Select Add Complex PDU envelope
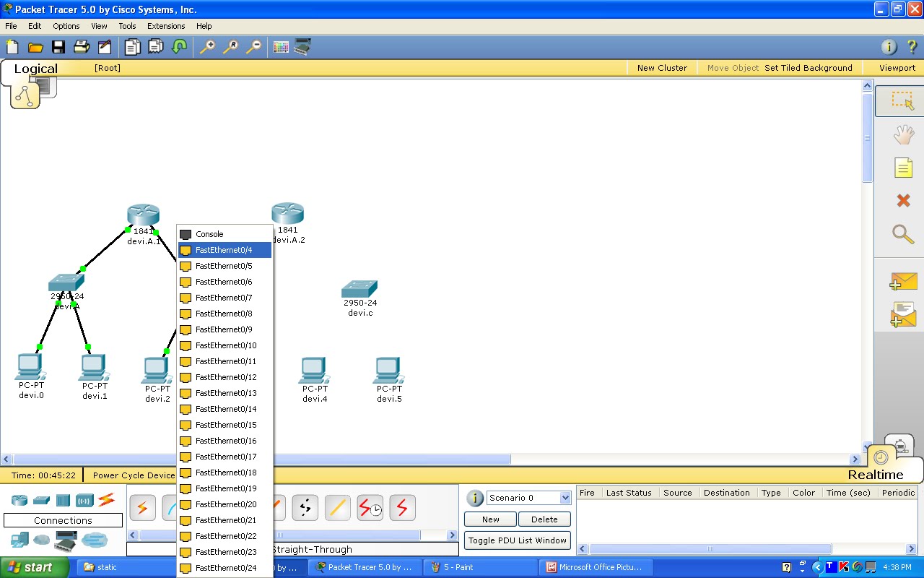This screenshot has width=924, height=578. pos(903,314)
